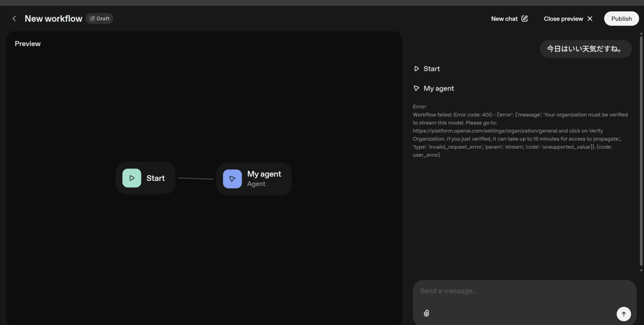Expand the My agent step in chat log
The width and height of the screenshot is (644, 325).
[x=438, y=89]
